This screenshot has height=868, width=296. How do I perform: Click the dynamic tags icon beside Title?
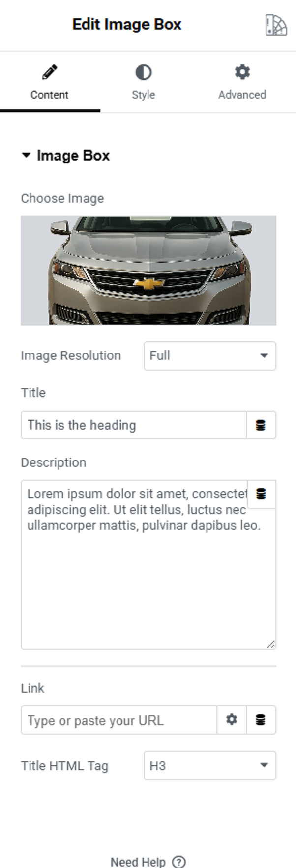coord(261,425)
